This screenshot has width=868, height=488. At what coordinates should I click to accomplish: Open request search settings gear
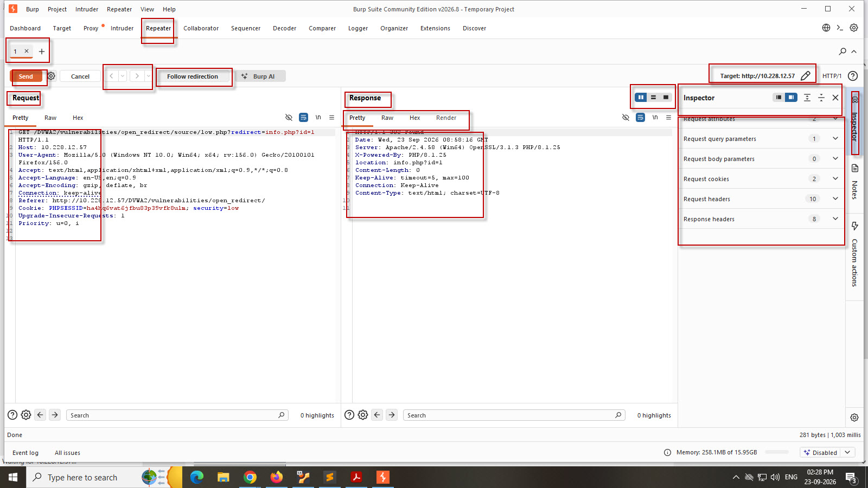tap(26, 415)
